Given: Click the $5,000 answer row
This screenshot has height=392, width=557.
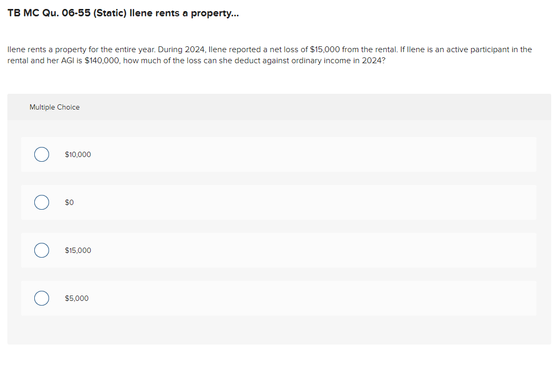Looking at the screenshot, I should [x=278, y=298].
